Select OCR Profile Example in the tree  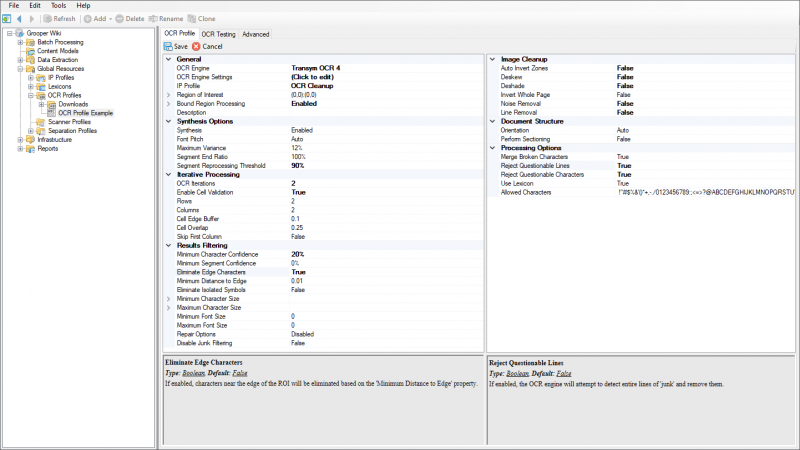[x=85, y=113]
